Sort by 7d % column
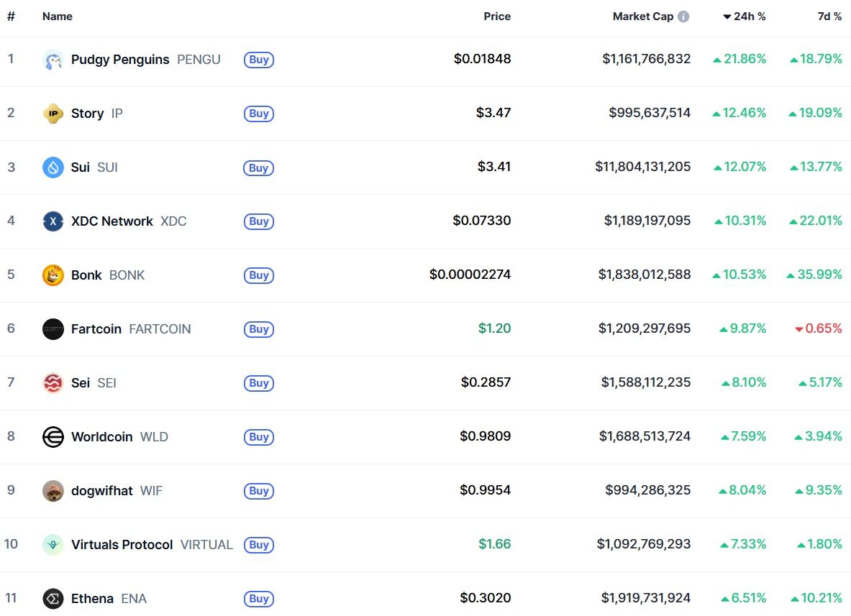The width and height of the screenshot is (851, 616). point(830,17)
